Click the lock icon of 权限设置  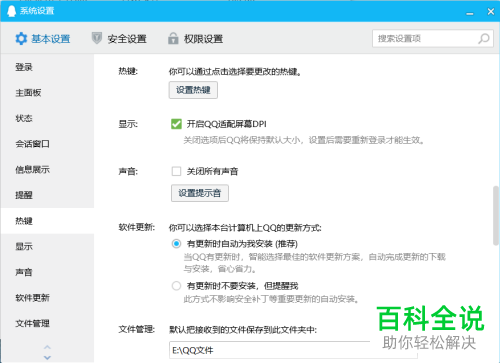173,39
